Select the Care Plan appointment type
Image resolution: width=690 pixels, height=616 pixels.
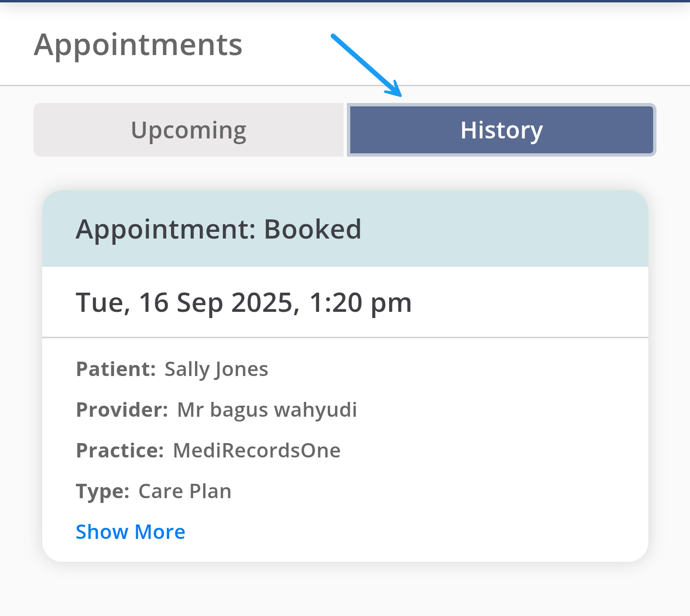tap(185, 491)
